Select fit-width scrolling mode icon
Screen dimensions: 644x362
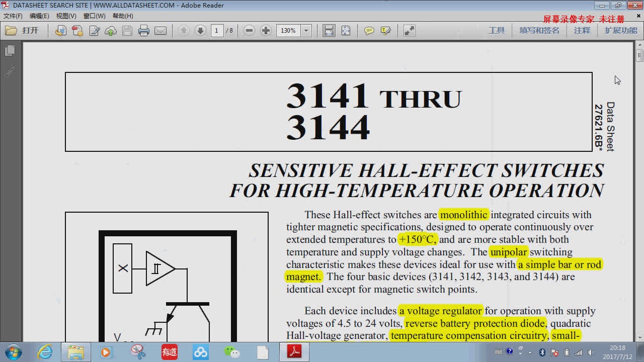point(329,31)
